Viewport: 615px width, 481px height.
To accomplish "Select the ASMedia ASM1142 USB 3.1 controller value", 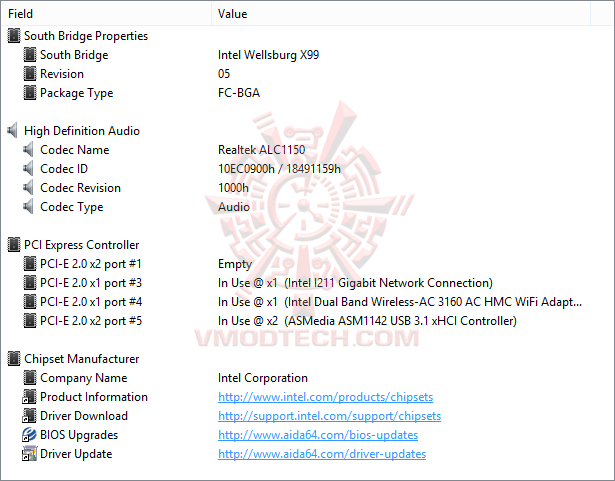I will pyautogui.click(x=368, y=321).
